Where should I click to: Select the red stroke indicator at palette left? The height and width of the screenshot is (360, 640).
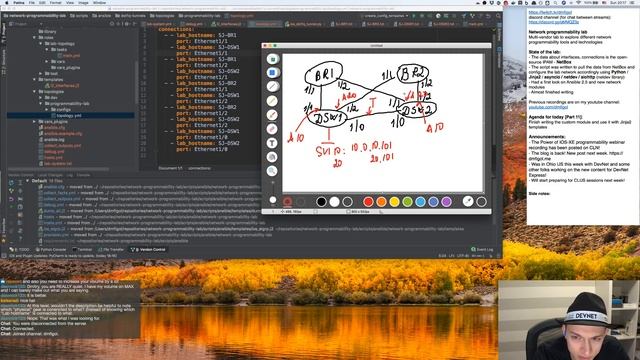287,201
